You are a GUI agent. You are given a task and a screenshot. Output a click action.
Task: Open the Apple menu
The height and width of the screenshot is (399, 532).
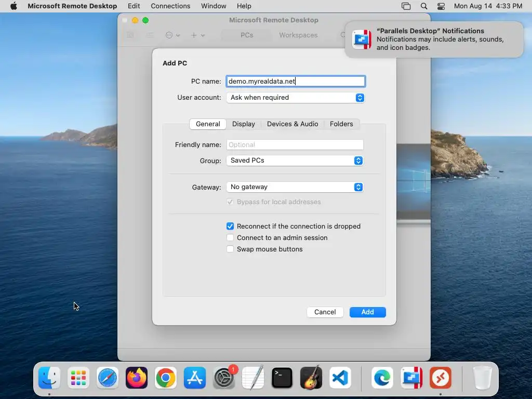(x=14, y=6)
